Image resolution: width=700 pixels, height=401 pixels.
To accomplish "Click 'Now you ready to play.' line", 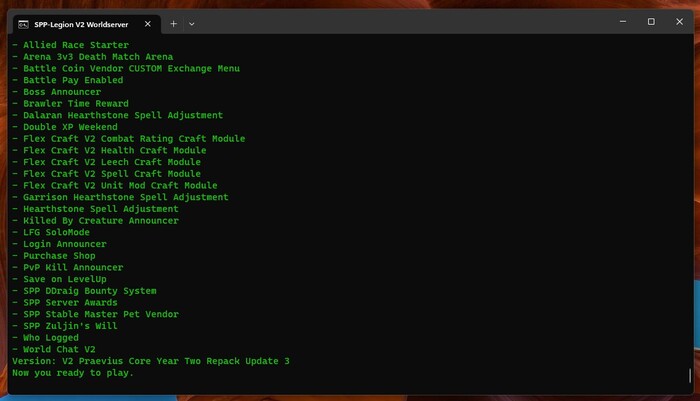I will 73,373.
